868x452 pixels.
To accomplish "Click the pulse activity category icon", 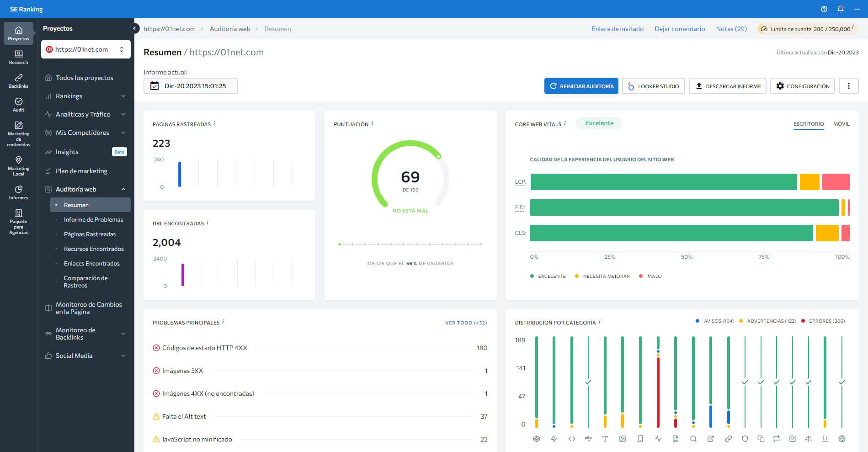I will coord(658,439).
